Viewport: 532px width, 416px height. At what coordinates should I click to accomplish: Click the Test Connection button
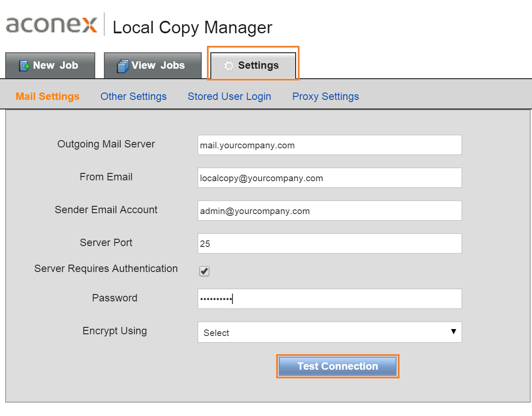[338, 366]
